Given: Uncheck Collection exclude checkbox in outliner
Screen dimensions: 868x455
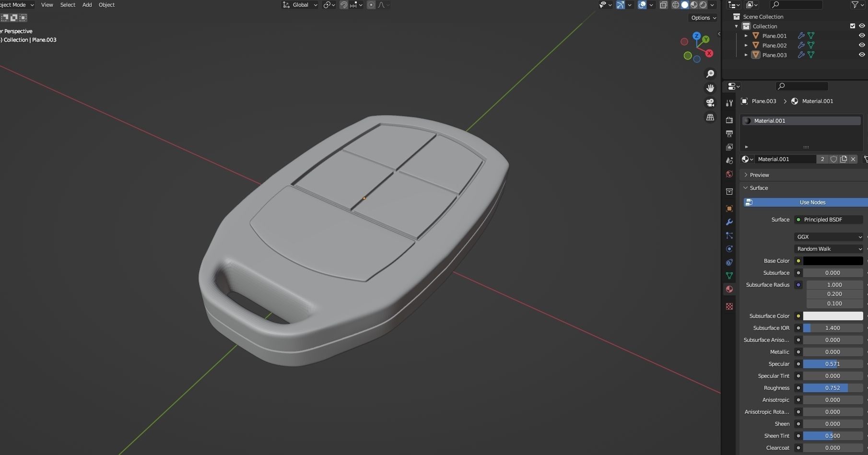Looking at the screenshot, I should click(852, 26).
